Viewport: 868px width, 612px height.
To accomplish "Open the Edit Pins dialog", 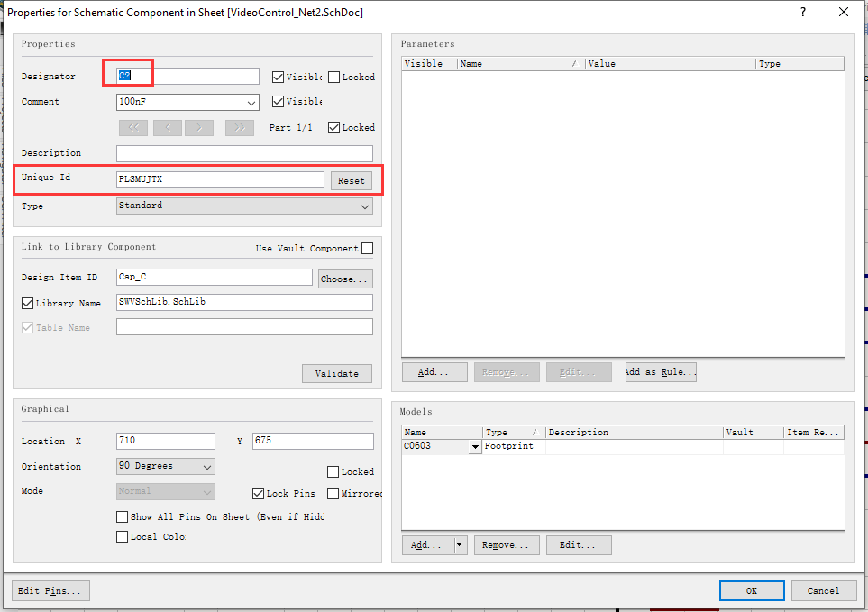I will coord(50,590).
